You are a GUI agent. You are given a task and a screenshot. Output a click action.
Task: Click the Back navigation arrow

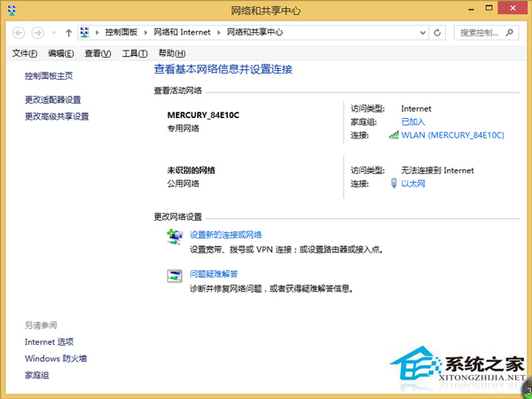(x=17, y=33)
